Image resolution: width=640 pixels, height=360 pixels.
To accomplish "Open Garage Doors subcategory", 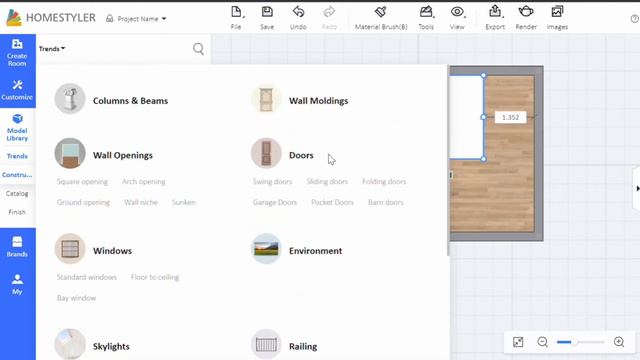I will 275,202.
